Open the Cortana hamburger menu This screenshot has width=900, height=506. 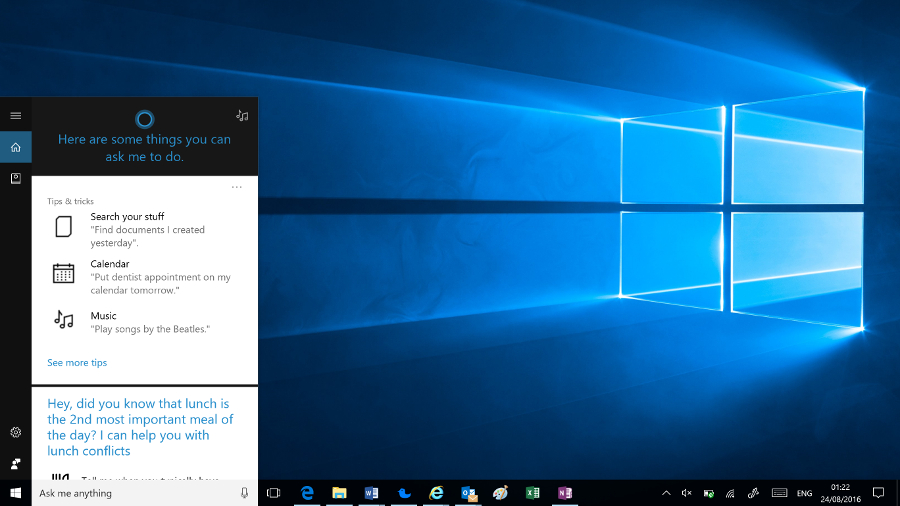coord(15,116)
